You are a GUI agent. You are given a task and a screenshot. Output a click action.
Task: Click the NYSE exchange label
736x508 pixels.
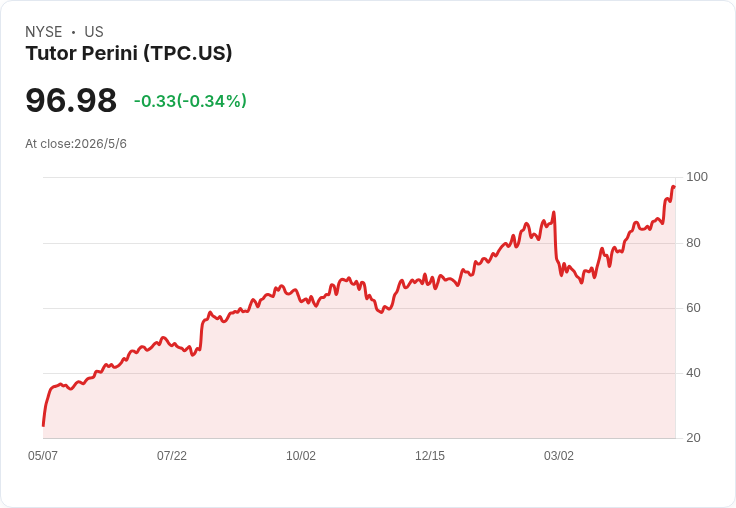[44, 32]
